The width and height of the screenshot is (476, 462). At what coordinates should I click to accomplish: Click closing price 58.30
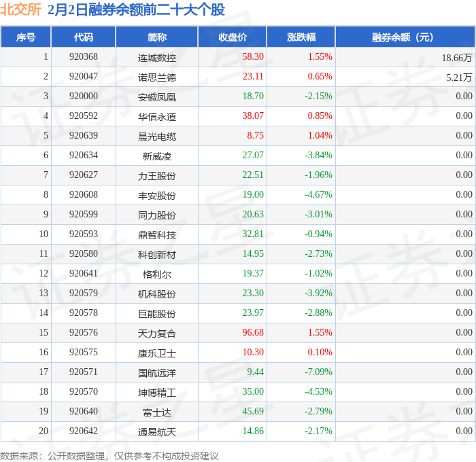point(253,56)
